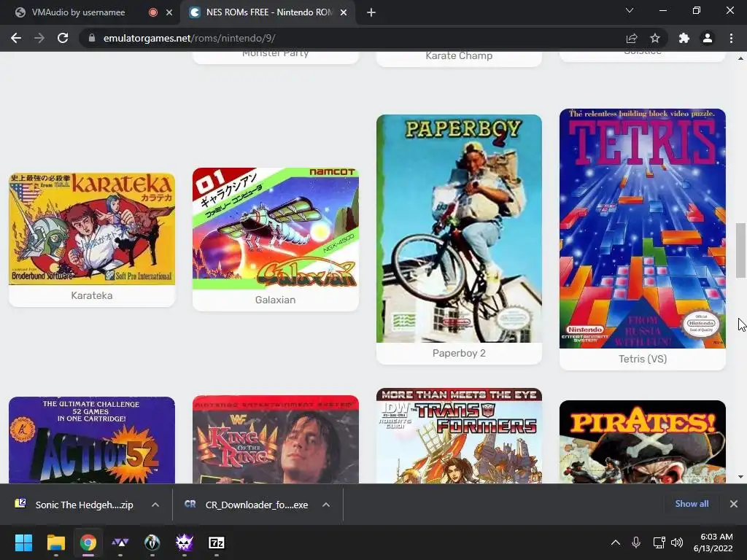Open the Transformers cover image
This screenshot has height=560, width=747.
click(459, 436)
